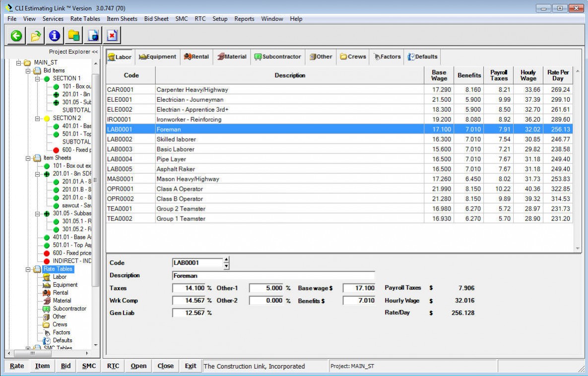Image resolution: width=588 pixels, height=376 pixels.
Task: Open the Bid Sheet menu
Action: pos(156,19)
